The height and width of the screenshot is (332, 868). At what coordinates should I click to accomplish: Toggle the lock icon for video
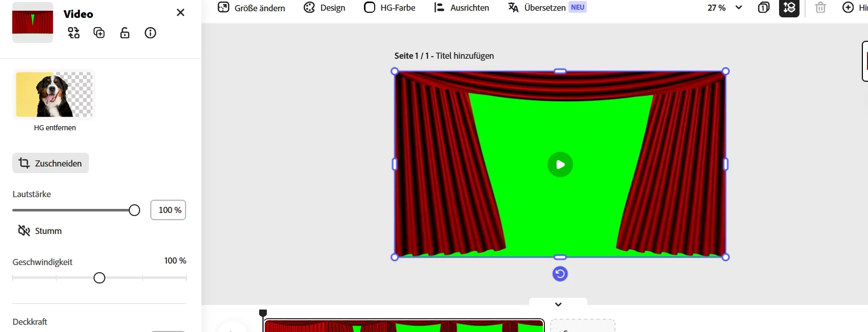pos(125,33)
